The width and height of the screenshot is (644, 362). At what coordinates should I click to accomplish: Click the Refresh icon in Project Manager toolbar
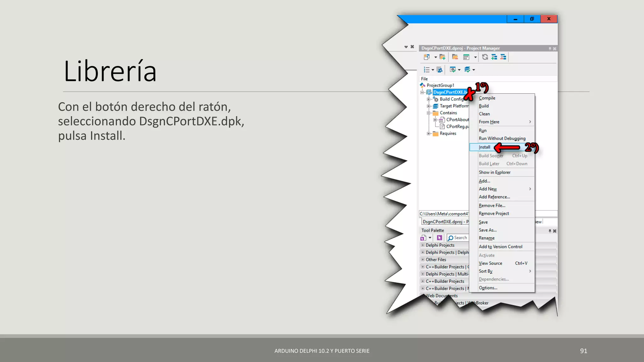click(x=485, y=57)
